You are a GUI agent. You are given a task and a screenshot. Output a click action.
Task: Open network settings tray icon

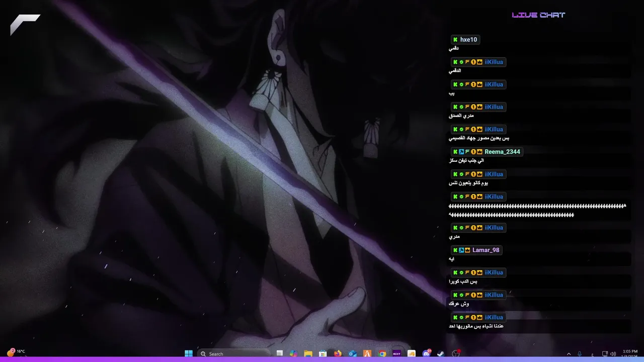(x=605, y=354)
